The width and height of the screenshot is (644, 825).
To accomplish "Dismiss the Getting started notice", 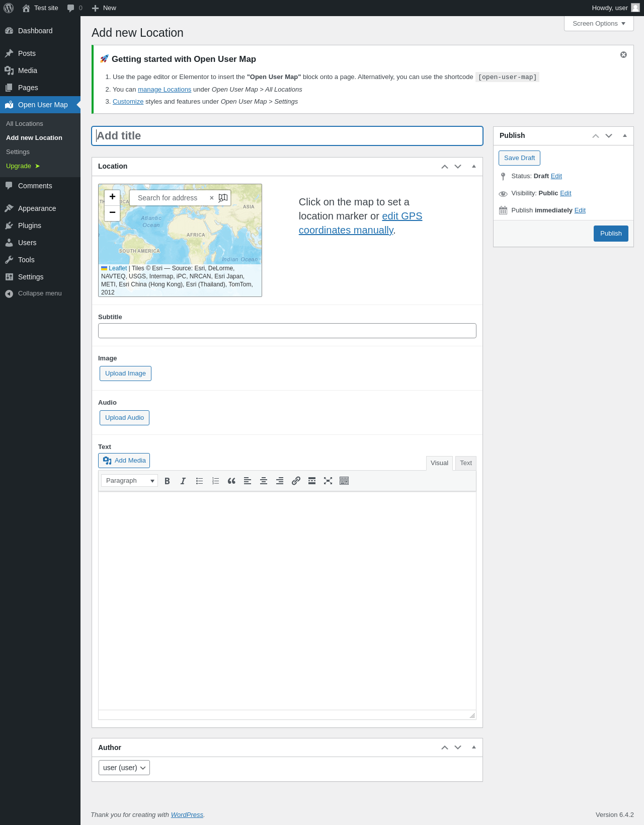I will [623, 55].
